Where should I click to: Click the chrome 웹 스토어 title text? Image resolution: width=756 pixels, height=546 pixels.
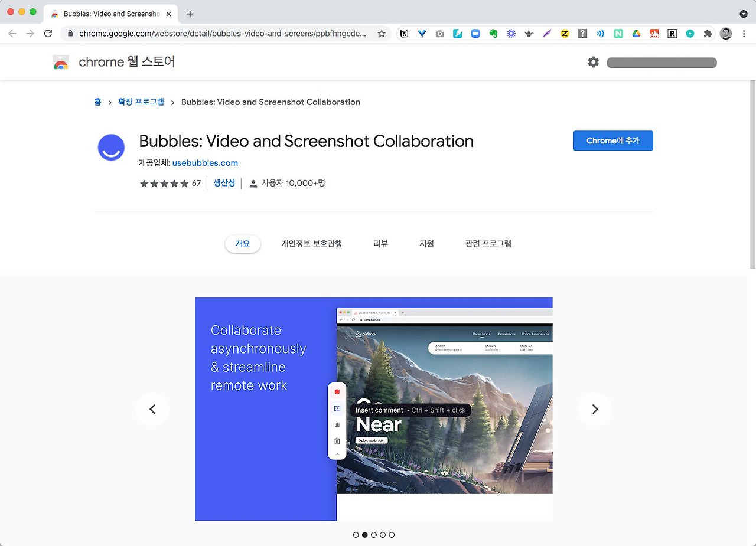coord(127,62)
